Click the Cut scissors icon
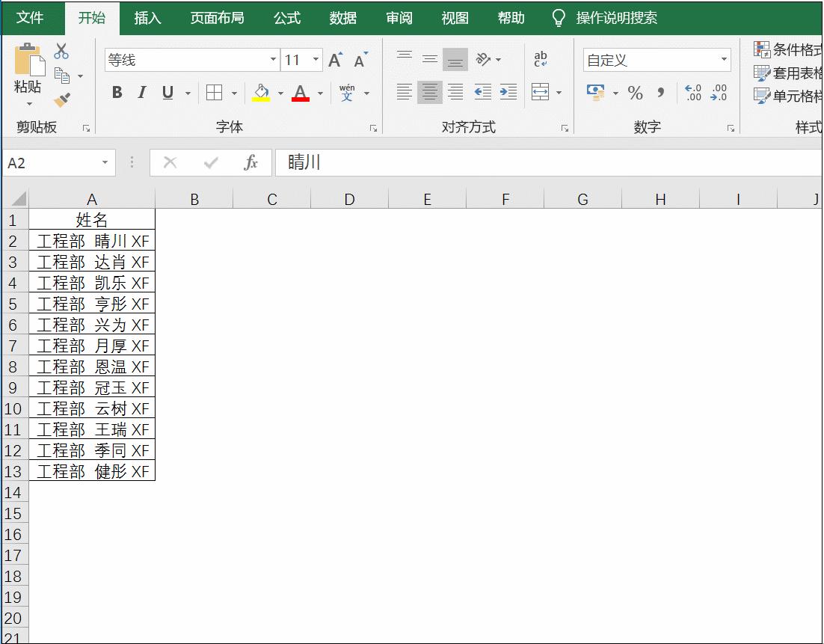Screen dimensions: 824x644 click(x=61, y=50)
